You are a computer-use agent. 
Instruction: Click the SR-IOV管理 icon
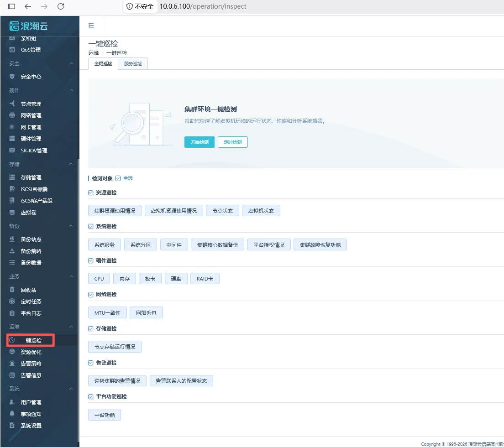(x=12, y=150)
